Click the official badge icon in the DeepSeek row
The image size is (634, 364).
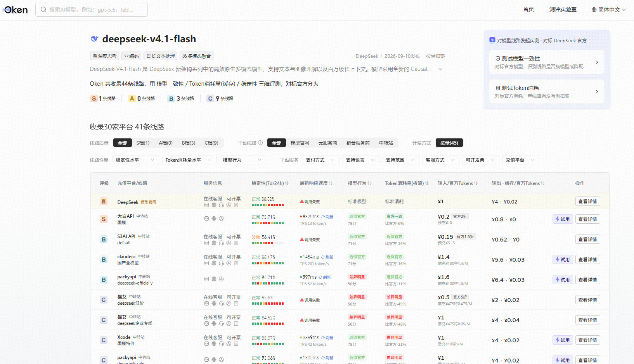click(x=104, y=202)
